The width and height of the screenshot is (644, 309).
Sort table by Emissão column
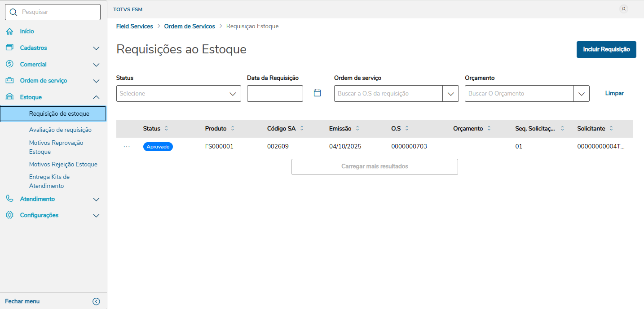pyautogui.click(x=357, y=128)
